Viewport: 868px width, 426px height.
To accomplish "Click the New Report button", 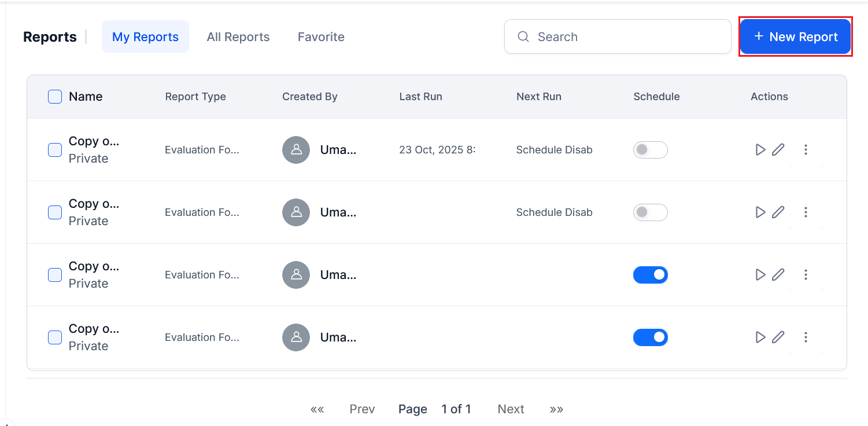I will (795, 37).
